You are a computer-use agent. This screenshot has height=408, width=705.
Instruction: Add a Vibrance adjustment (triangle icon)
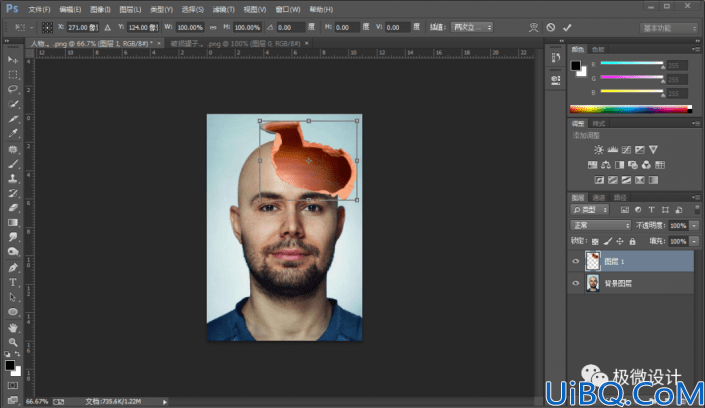pos(653,150)
